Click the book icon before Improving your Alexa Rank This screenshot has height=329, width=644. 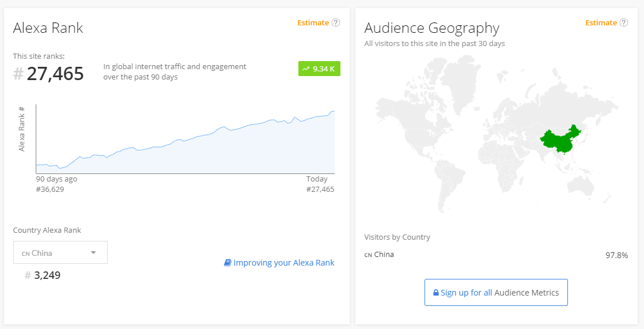[x=228, y=263]
